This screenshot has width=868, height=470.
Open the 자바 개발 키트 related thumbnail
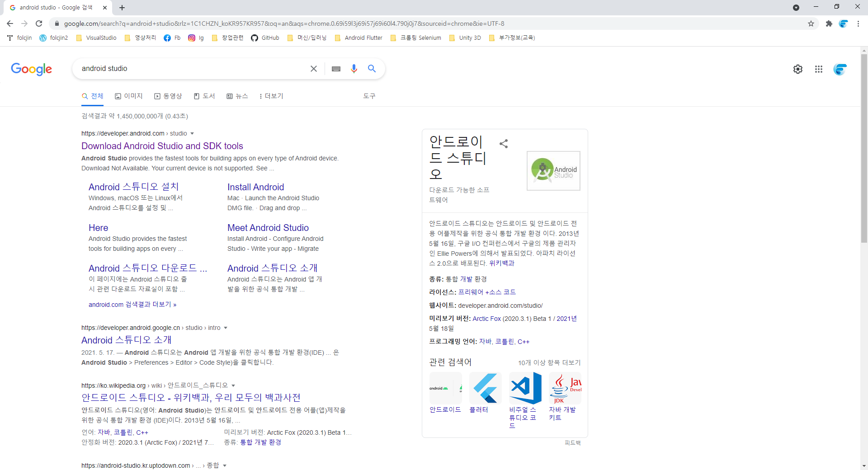point(565,388)
